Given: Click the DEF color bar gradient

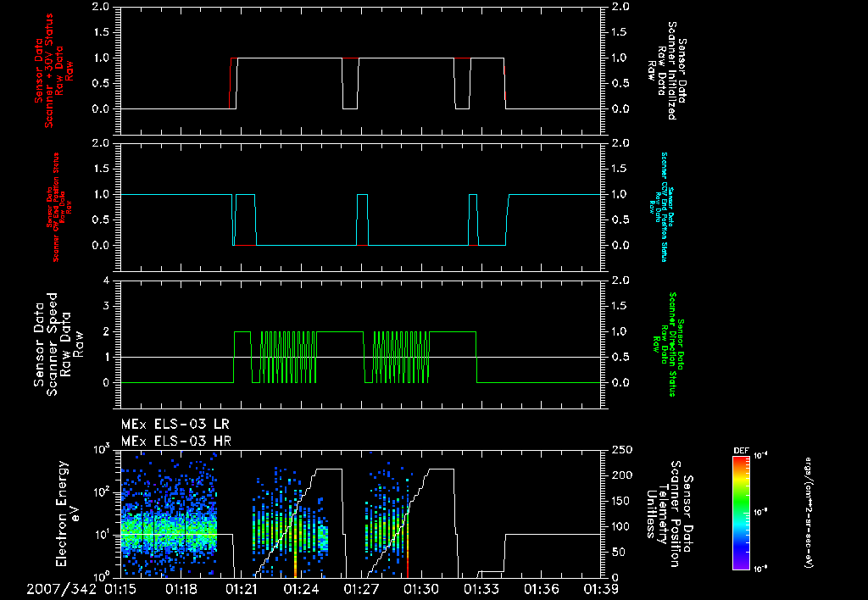Looking at the screenshot, I should click(x=741, y=513).
